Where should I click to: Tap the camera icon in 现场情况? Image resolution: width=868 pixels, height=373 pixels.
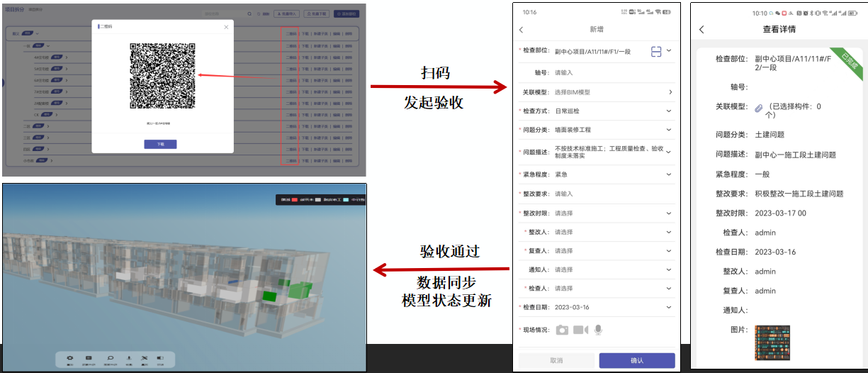[x=562, y=330]
